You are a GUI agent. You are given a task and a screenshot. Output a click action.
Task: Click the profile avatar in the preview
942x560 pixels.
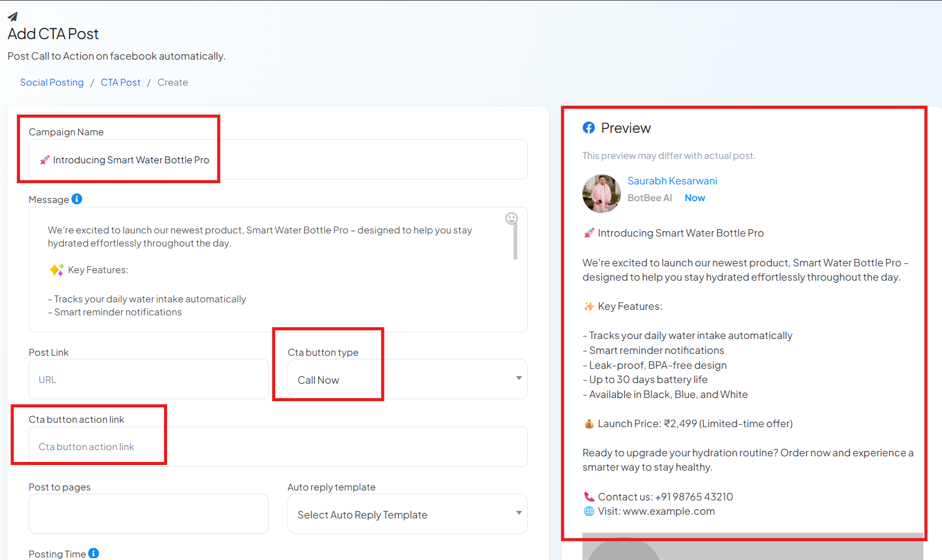coord(601,193)
